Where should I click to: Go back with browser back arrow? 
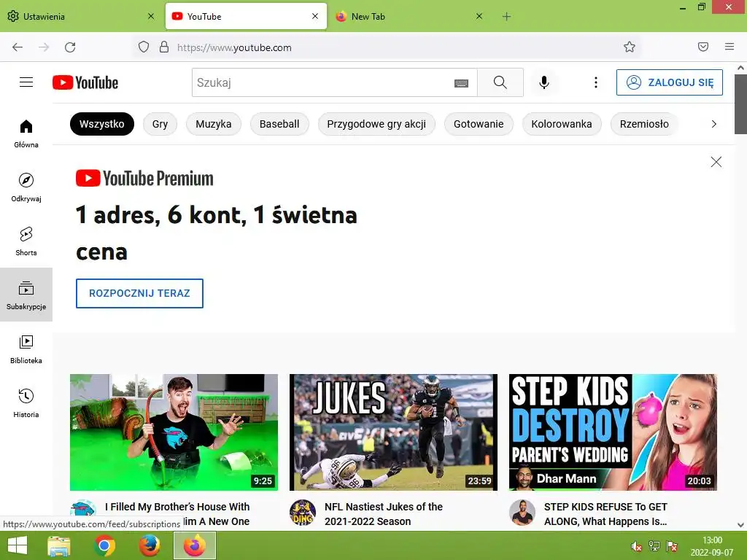[x=18, y=47]
